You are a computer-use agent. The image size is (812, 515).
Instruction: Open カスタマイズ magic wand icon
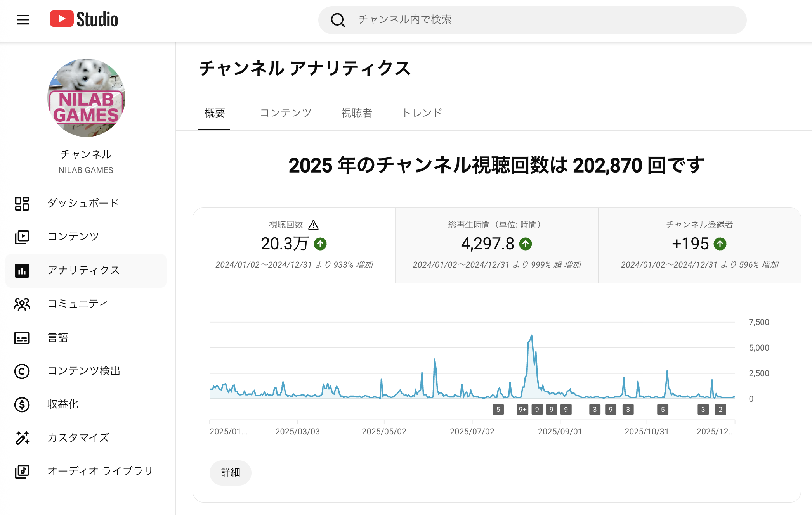pyautogui.click(x=22, y=438)
